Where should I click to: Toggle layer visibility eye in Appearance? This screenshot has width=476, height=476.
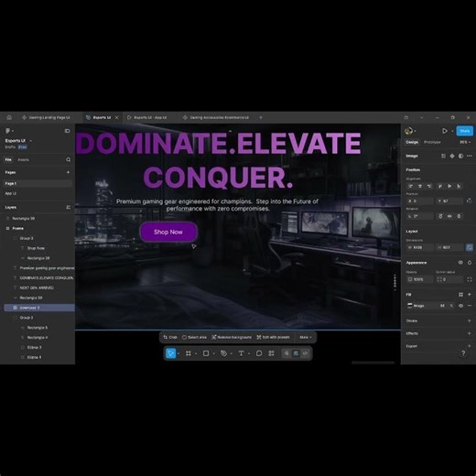coord(460,263)
